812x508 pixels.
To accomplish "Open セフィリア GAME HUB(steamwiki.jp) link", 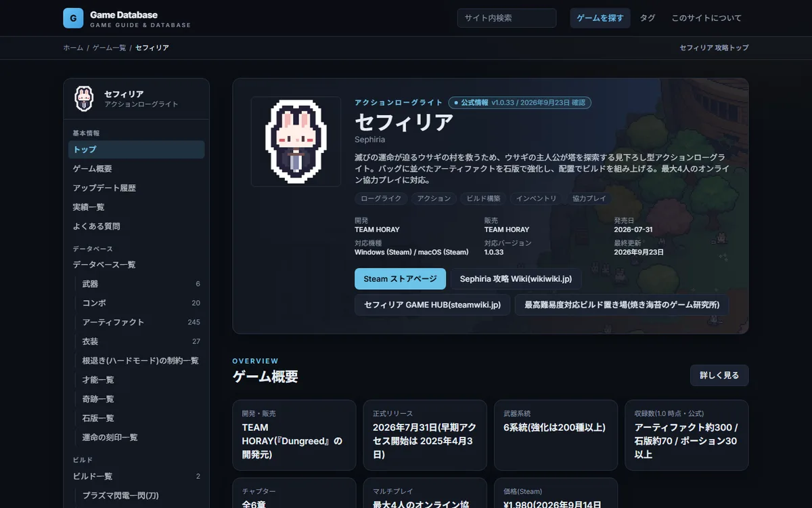I will (432, 305).
